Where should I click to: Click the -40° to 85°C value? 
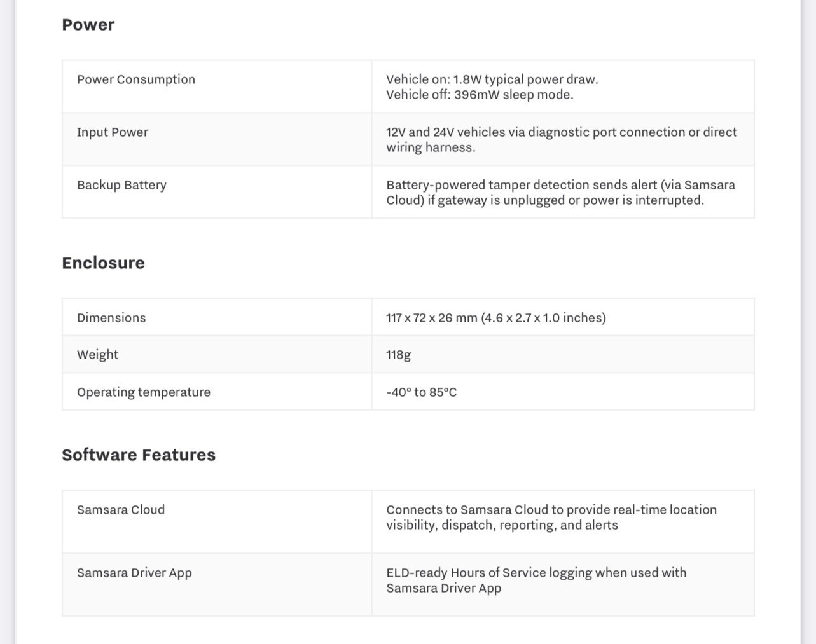pos(421,392)
